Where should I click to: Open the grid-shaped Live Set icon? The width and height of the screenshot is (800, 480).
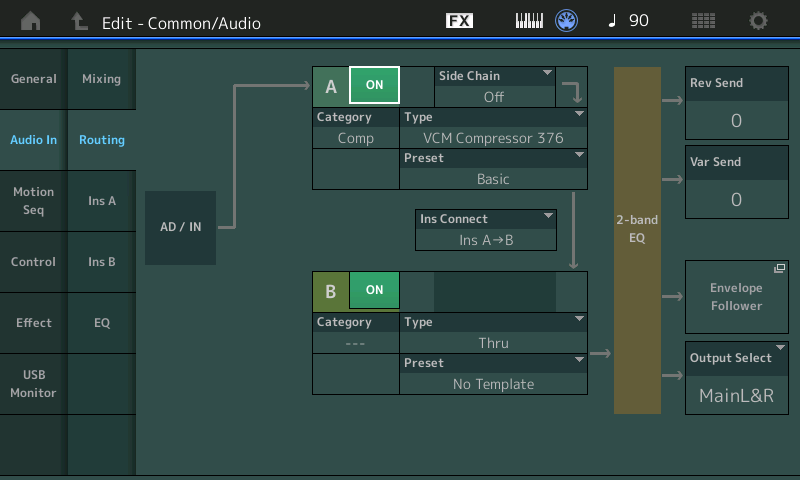click(x=703, y=21)
